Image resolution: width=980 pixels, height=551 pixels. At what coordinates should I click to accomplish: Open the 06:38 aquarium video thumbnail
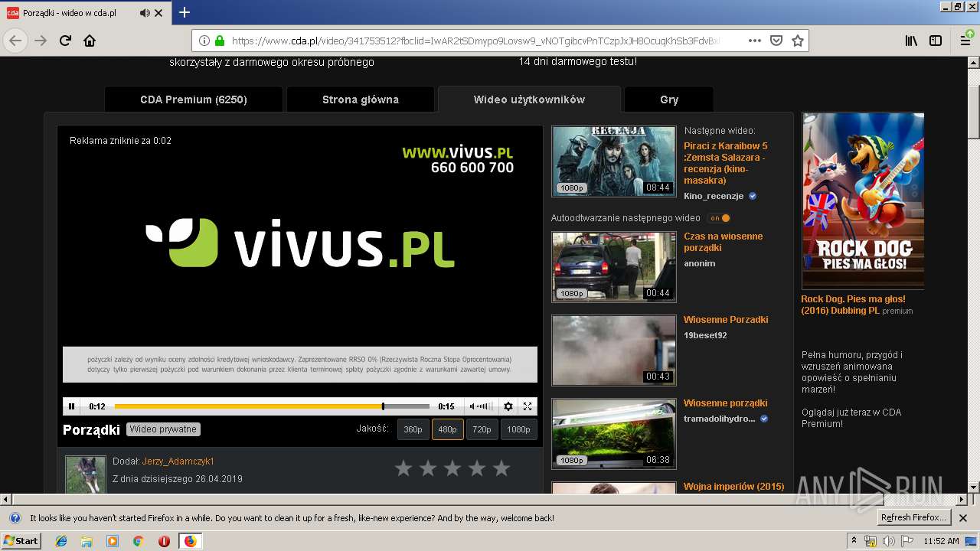pyautogui.click(x=614, y=434)
